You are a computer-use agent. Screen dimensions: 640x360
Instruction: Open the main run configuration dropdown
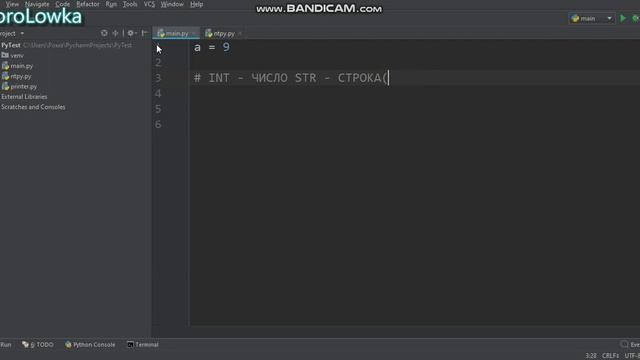pos(592,18)
